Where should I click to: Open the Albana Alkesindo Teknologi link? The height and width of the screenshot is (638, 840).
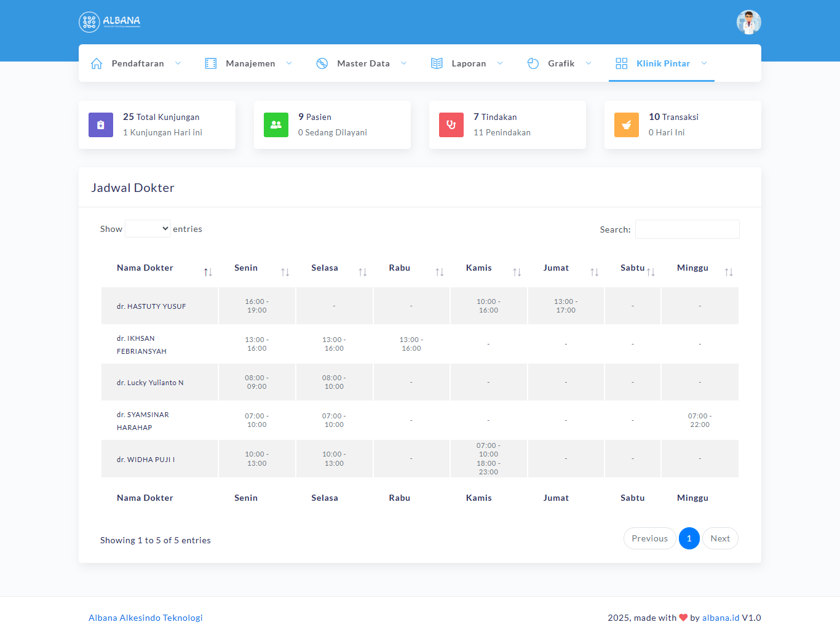146,618
